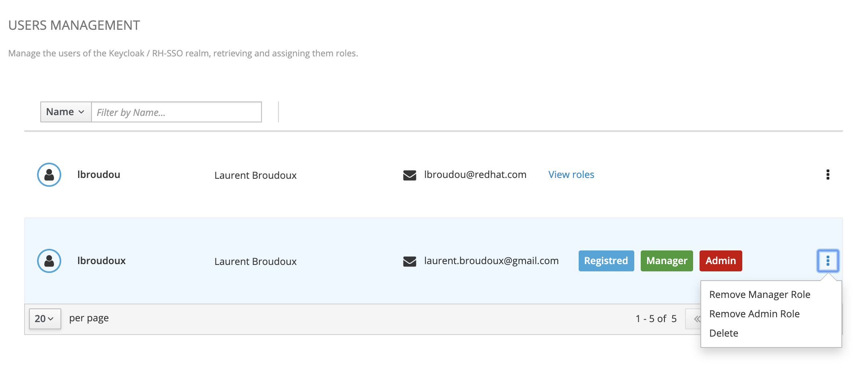
Task: Choose Remove Admin Role option
Action: pyautogui.click(x=754, y=314)
